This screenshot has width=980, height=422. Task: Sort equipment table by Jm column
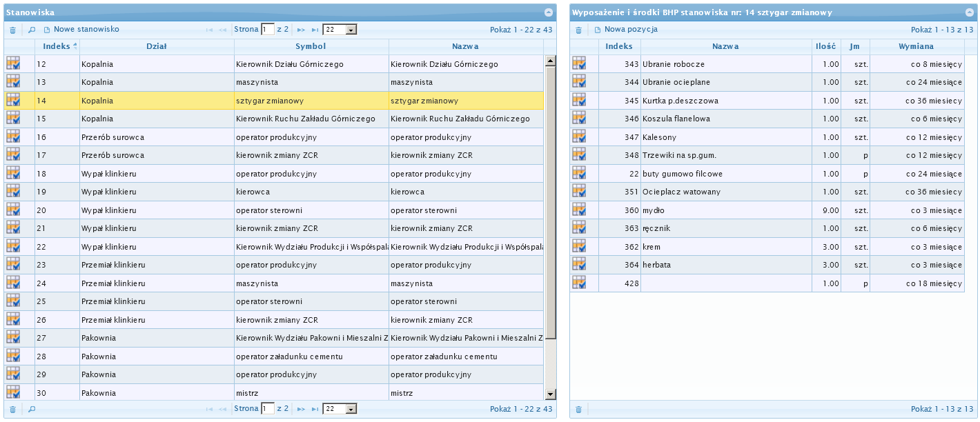[855, 46]
